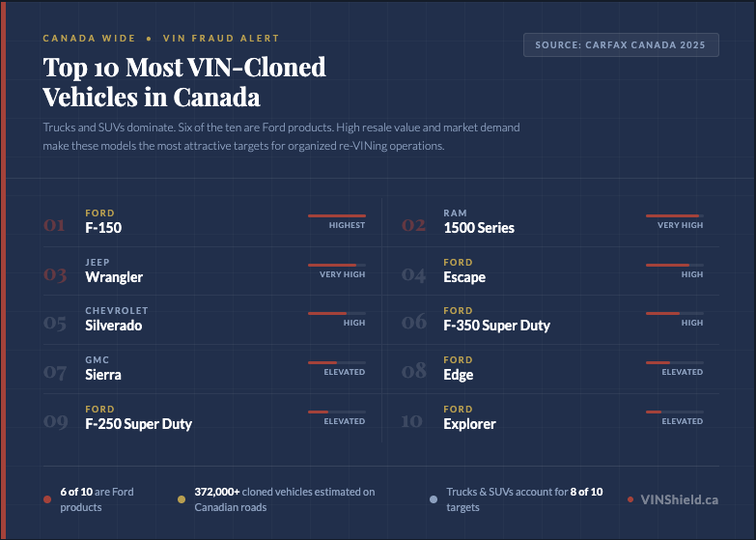
Task: Open the VINShield.ca link
Action: [680, 499]
